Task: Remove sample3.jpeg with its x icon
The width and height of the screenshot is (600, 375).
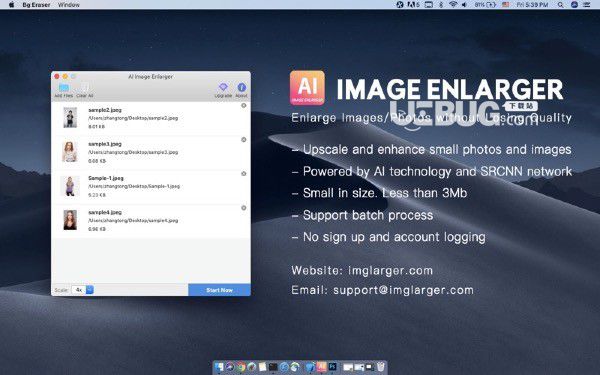Action: click(x=244, y=140)
